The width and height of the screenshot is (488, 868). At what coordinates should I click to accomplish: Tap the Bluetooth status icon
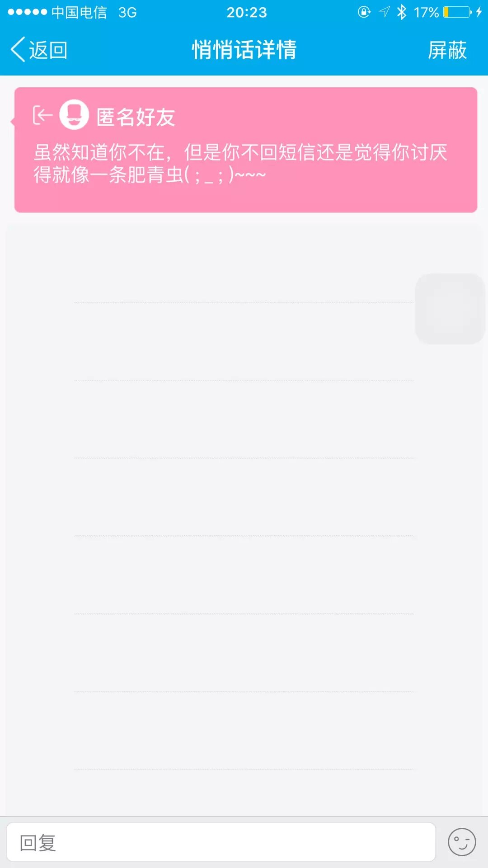401,12
